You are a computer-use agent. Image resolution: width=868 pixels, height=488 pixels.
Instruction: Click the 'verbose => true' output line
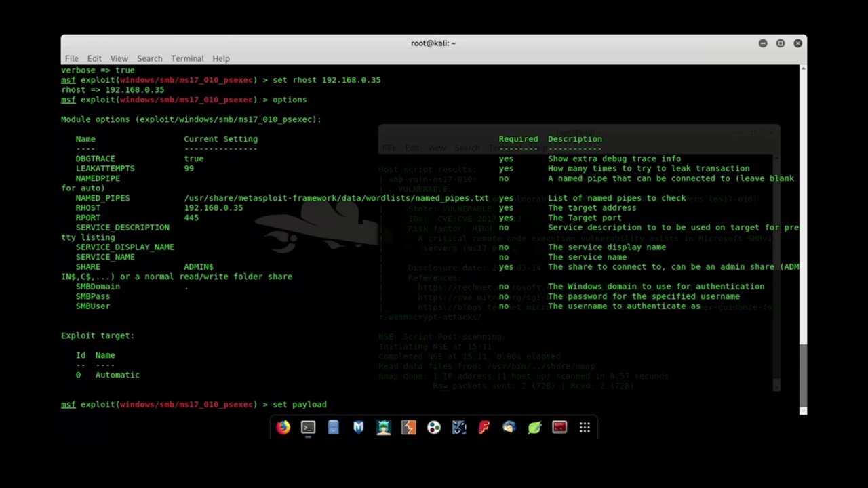point(98,70)
